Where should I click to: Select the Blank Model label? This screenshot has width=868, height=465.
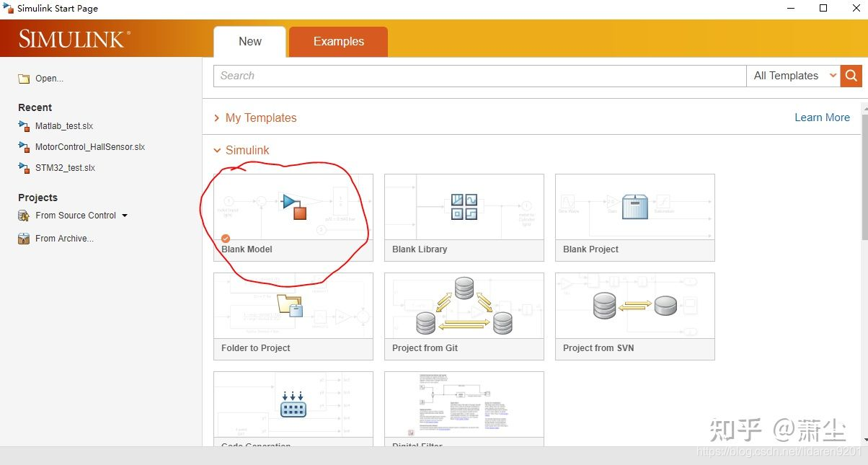tap(247, 249)
